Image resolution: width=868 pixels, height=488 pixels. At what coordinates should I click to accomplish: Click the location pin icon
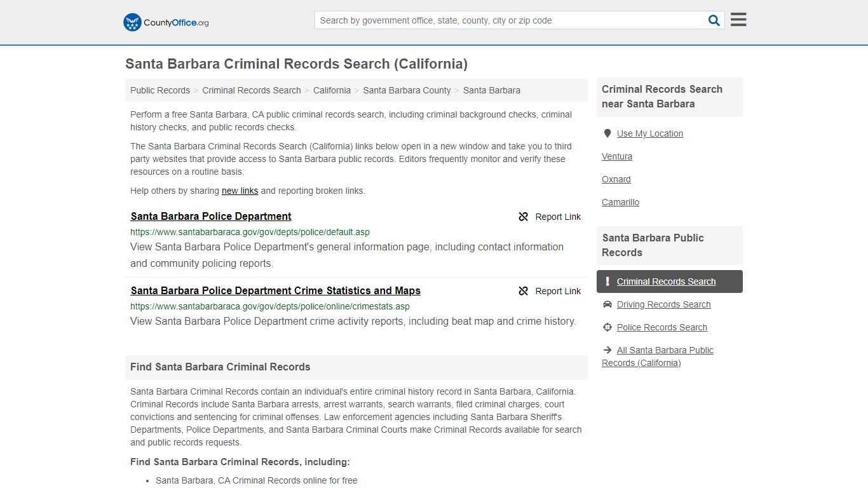(607, 133)
